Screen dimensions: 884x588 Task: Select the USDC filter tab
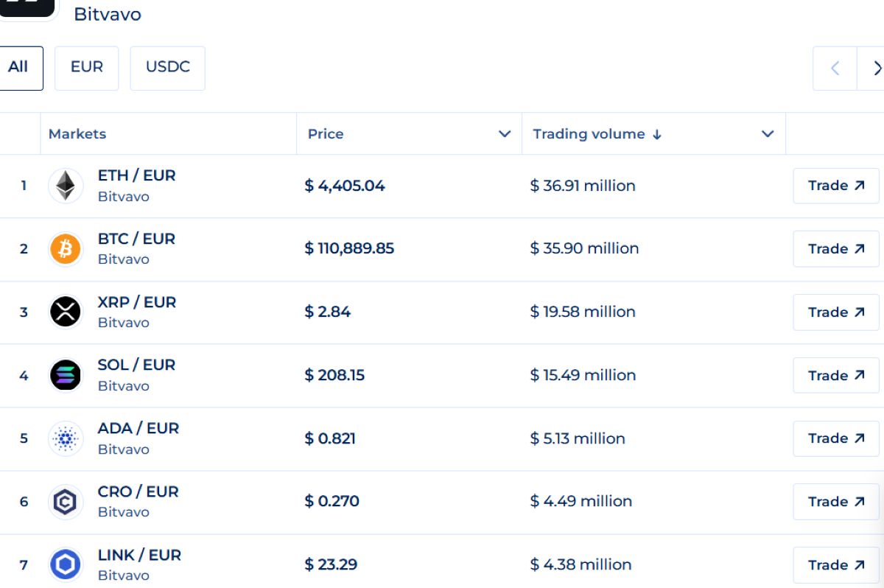point(168,68)
